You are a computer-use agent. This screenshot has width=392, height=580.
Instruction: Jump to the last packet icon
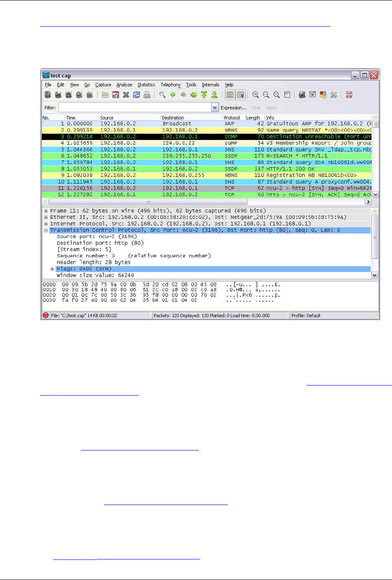[x=214, y=95]
